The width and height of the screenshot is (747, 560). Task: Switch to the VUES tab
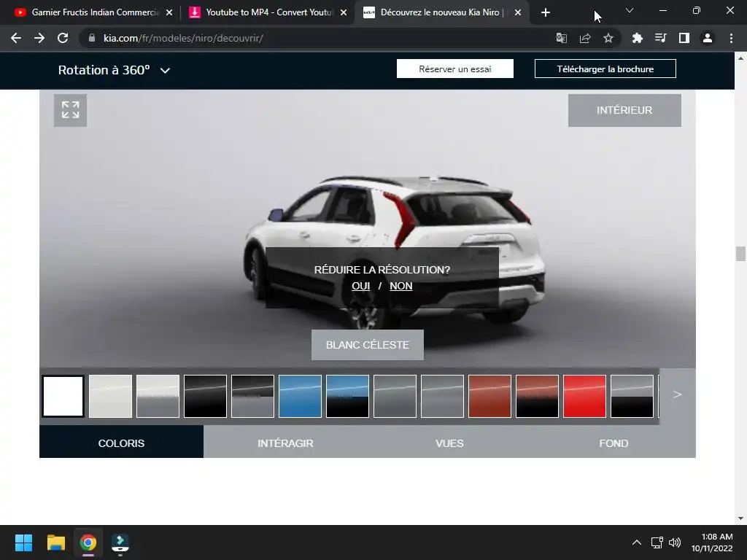449,443
